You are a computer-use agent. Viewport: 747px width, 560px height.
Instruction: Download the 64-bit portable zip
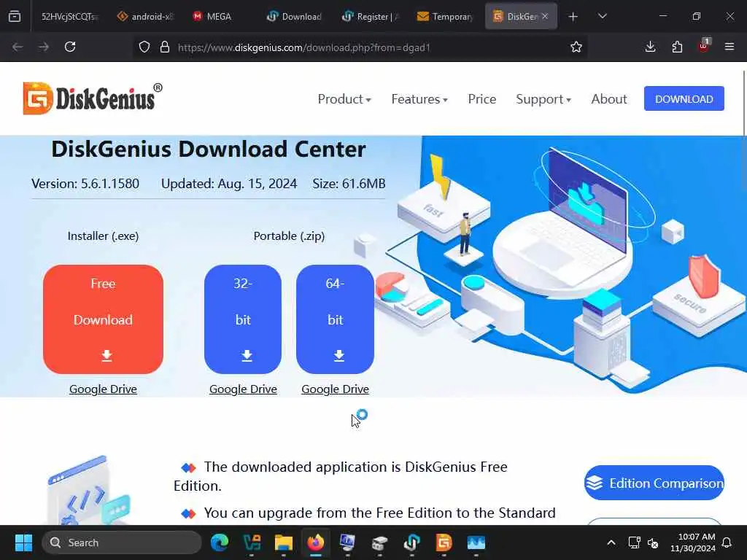pyautogui.click(x=335, y=319)
